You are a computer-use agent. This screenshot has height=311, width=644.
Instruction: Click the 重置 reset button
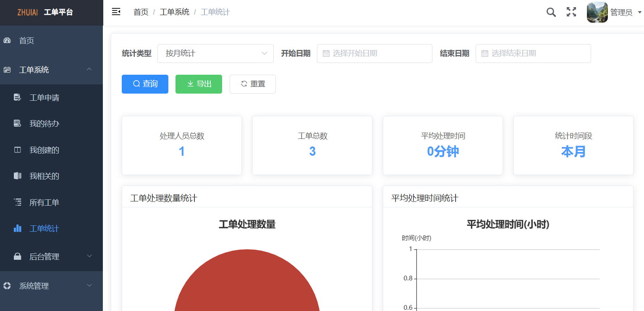[252, 84]
